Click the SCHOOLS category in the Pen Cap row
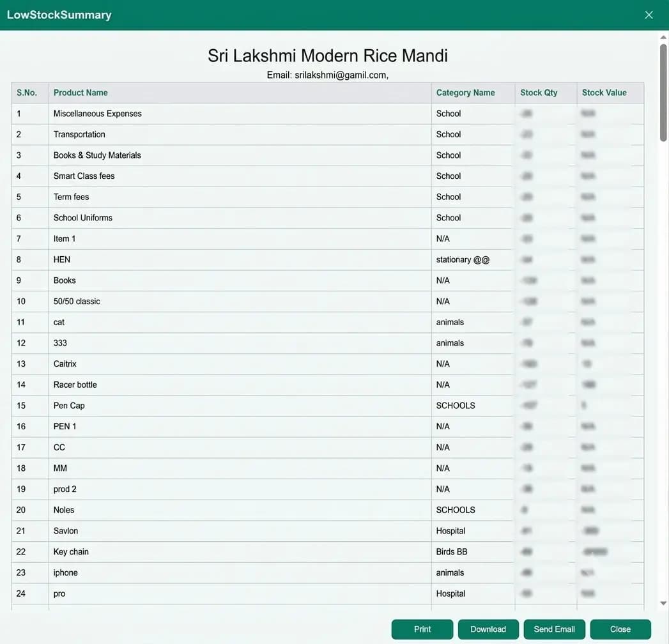Screen dimensions: 669x644 click(x=473, y=406)
